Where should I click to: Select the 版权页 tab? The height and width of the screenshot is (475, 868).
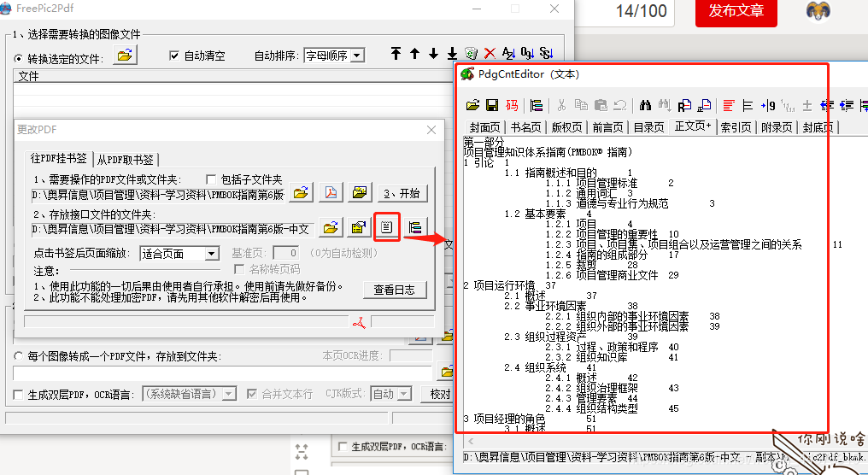pos(567,127)
